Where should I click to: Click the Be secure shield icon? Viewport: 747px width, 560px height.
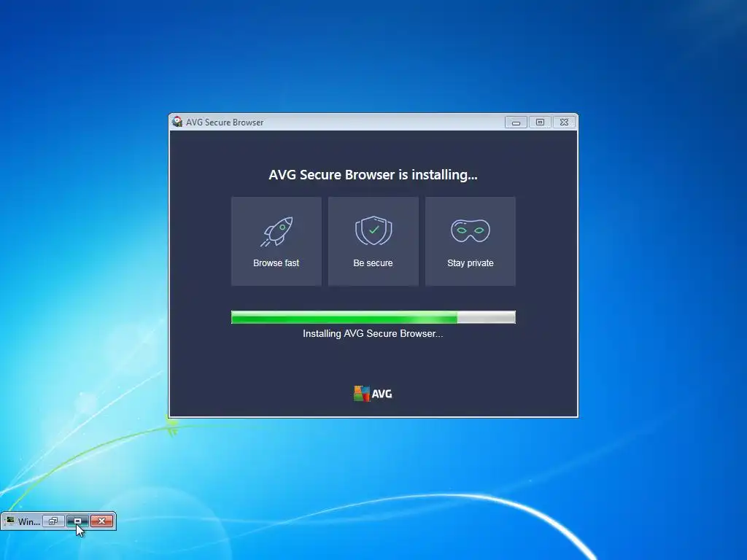point(373,230)
